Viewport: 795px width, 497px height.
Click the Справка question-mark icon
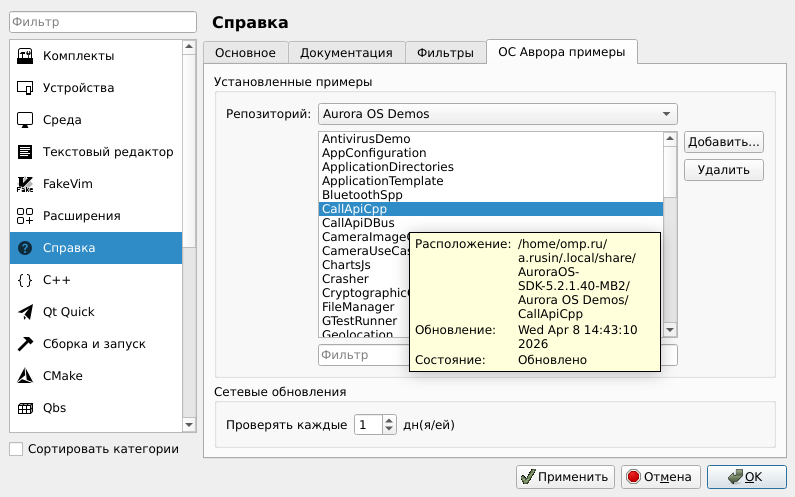(x=25, y=248)
